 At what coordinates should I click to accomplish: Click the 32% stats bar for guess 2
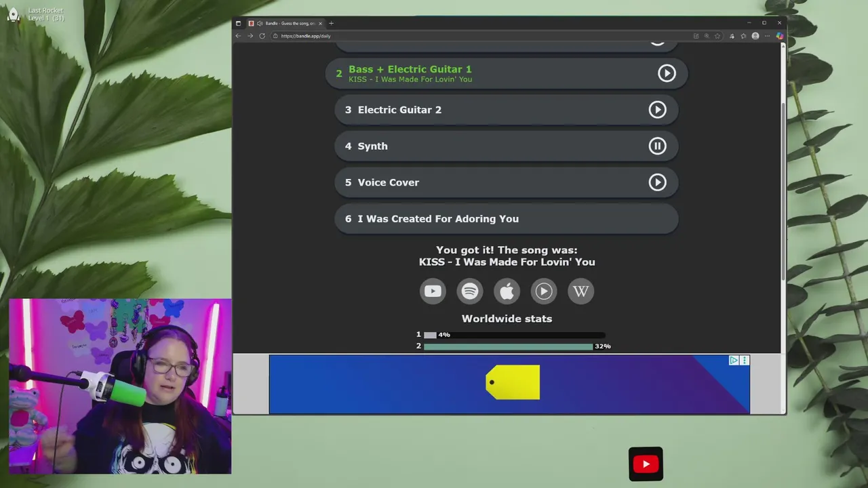click(x=508, y=346)
